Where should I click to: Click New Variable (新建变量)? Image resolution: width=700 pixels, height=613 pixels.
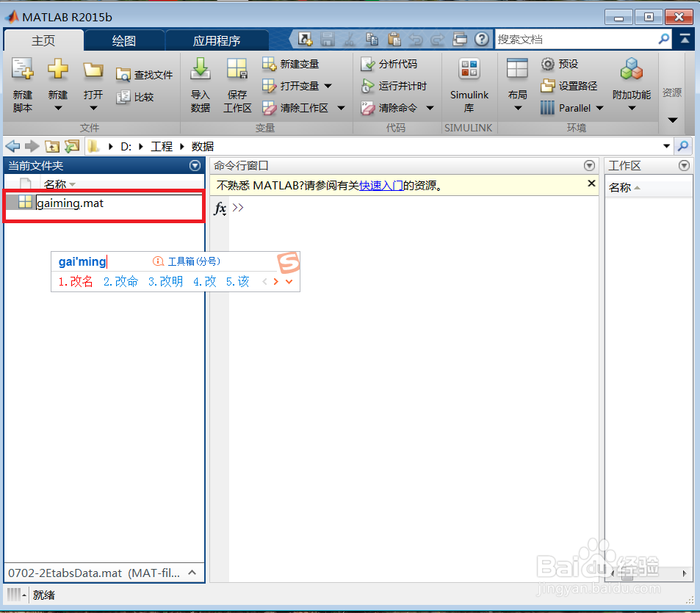coord(291,65)
